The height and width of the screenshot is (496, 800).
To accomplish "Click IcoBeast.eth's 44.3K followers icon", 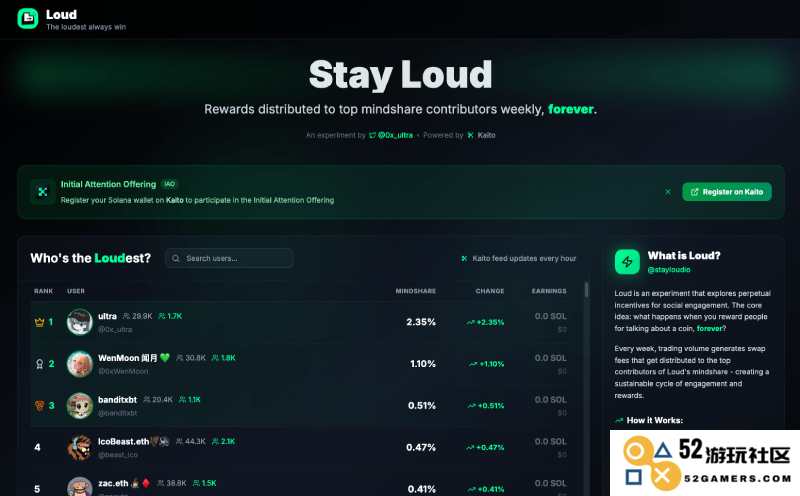I will [x=180, y=441].
